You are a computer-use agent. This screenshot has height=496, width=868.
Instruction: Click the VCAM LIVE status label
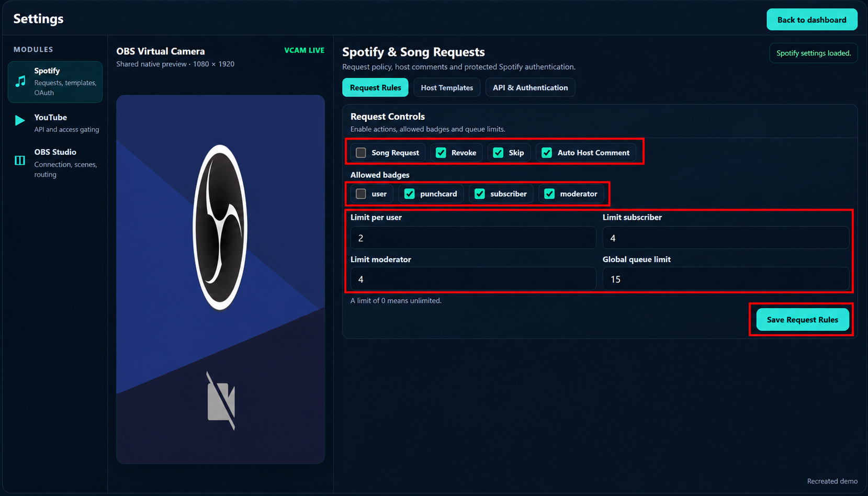click(304, 50)
